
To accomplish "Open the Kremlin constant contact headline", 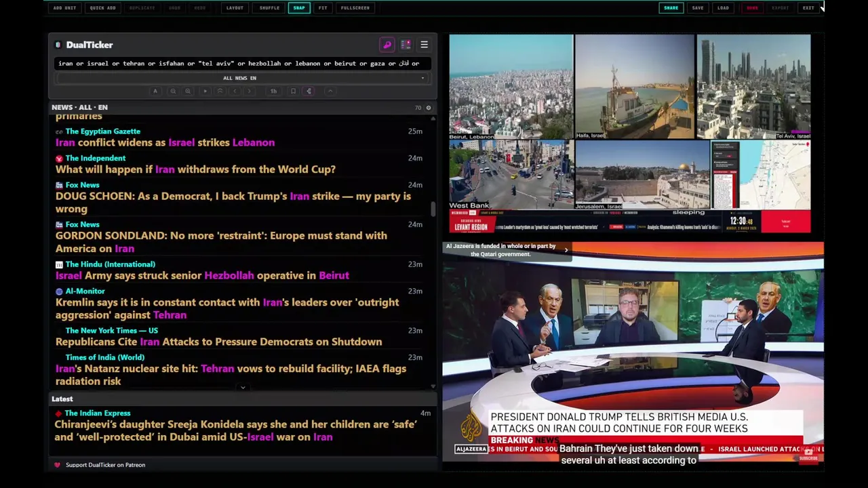I will click(x=227, y=308).
